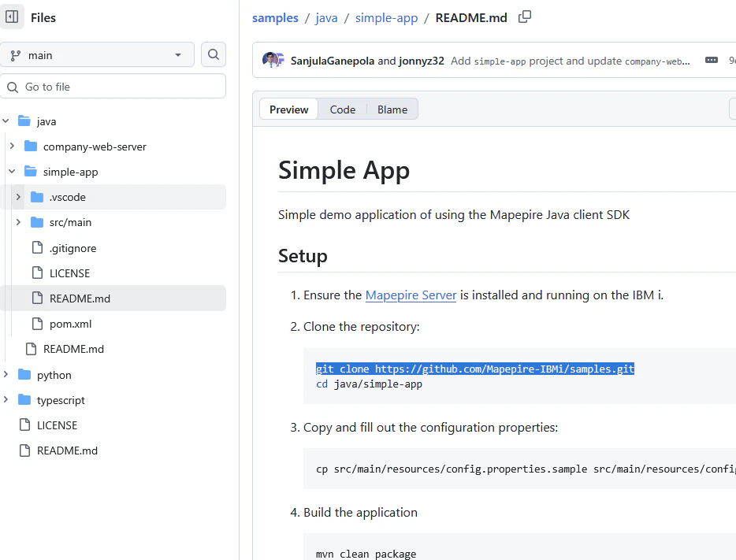Click the java folder icon
Screen dimensions: 736x560
(x=24, y=121)
